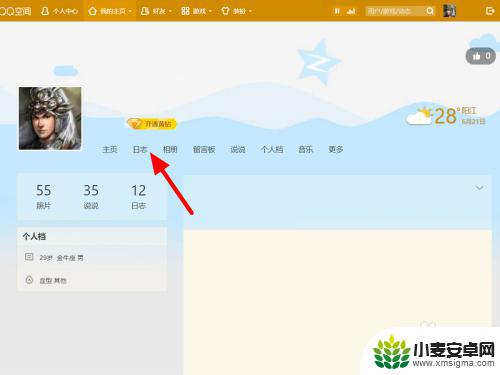Click the weather sun-cloud icon

pyautogui.click(x=419, y=116)
